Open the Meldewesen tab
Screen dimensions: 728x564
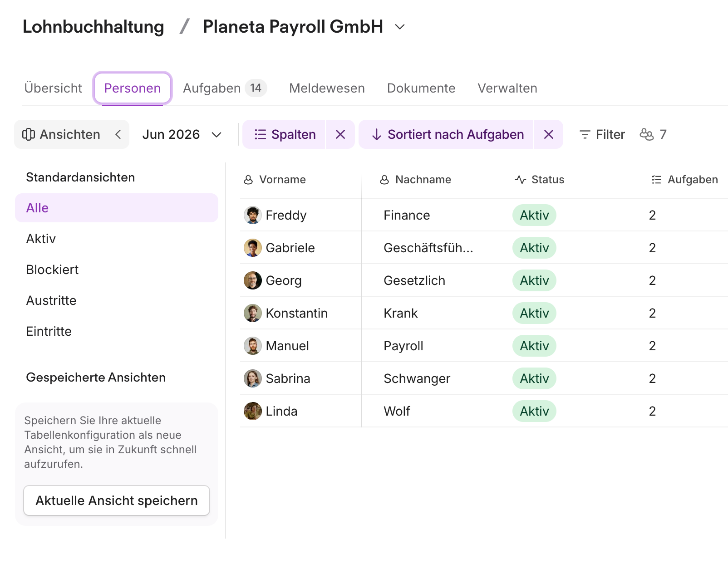(327, 88)
